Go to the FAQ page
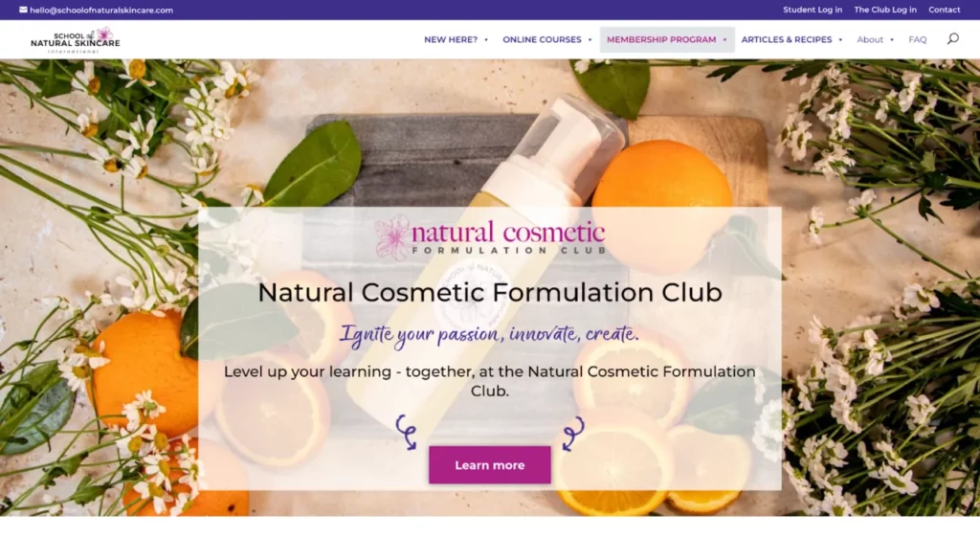This screenshot has width=980, height=538. click(x=918, y=39)
